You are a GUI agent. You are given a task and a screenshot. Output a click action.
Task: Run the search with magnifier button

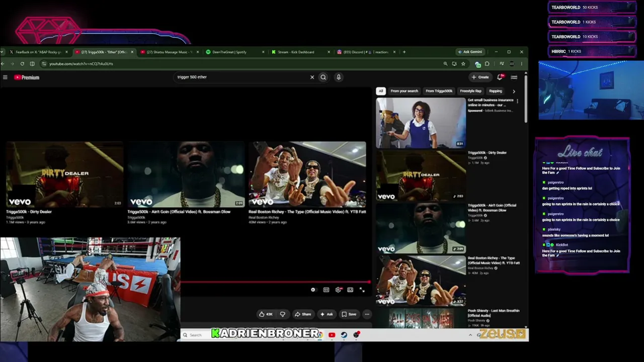(x=324, y=77)
